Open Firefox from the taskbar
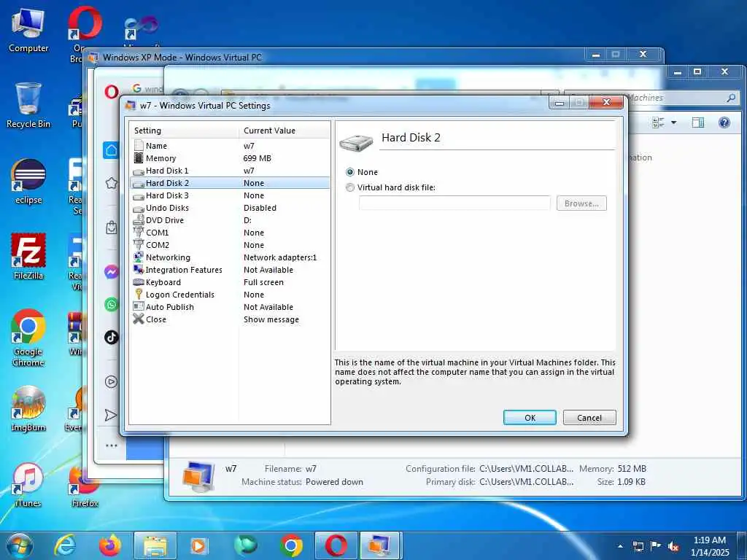 [110, 545]
